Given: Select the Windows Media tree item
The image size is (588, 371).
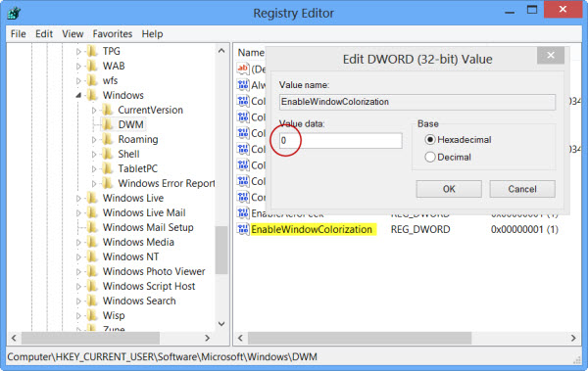Looking at the screenshot, I should [x=138, y=242].
